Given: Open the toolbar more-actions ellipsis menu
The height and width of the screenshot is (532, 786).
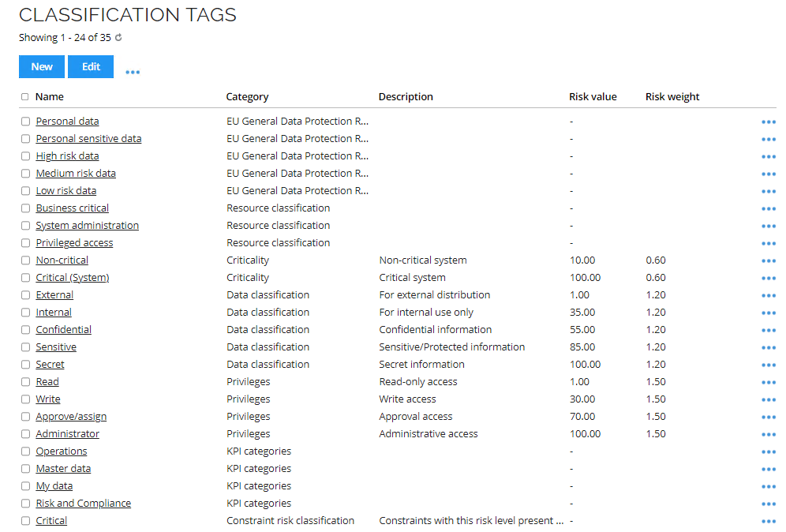Looking at the screenshot, I should pos(133,72).
